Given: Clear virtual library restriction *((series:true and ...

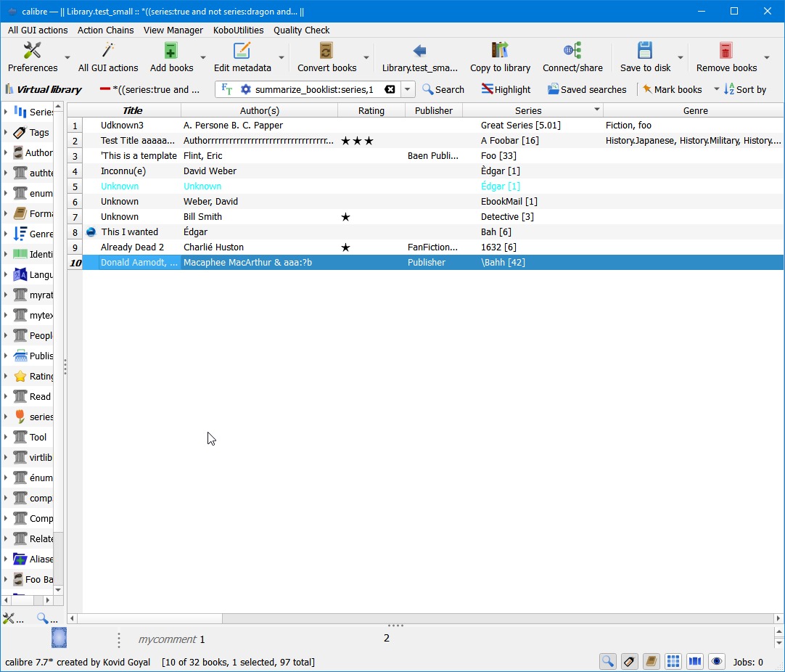Looking at the screenshot, I should coord(149,90).
